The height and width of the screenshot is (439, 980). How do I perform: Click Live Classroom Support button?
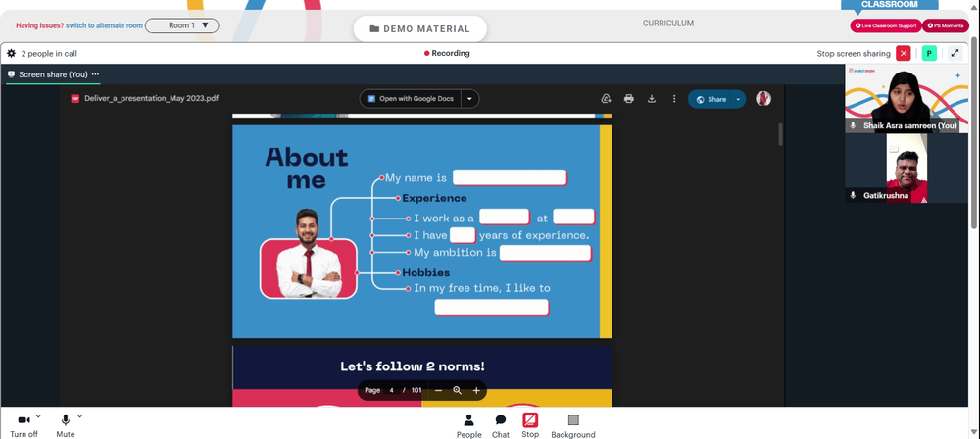click(x=886, y=25)
